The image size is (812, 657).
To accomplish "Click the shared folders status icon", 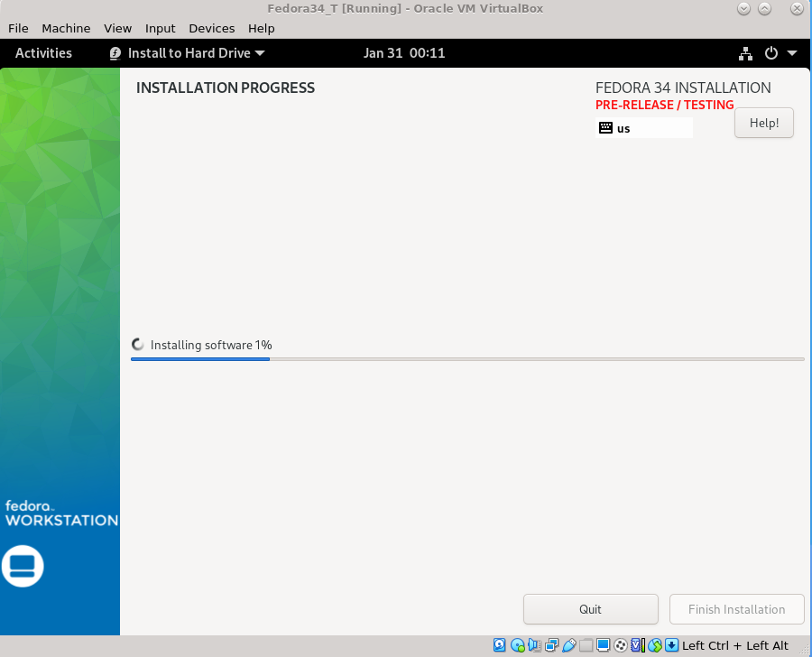I will click(586, 645).
